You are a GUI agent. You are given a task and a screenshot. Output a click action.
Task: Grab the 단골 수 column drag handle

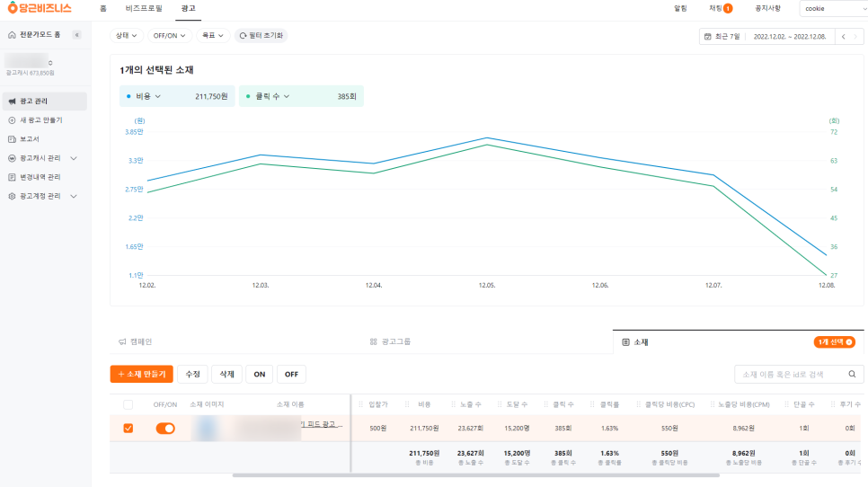coord(786,404)
